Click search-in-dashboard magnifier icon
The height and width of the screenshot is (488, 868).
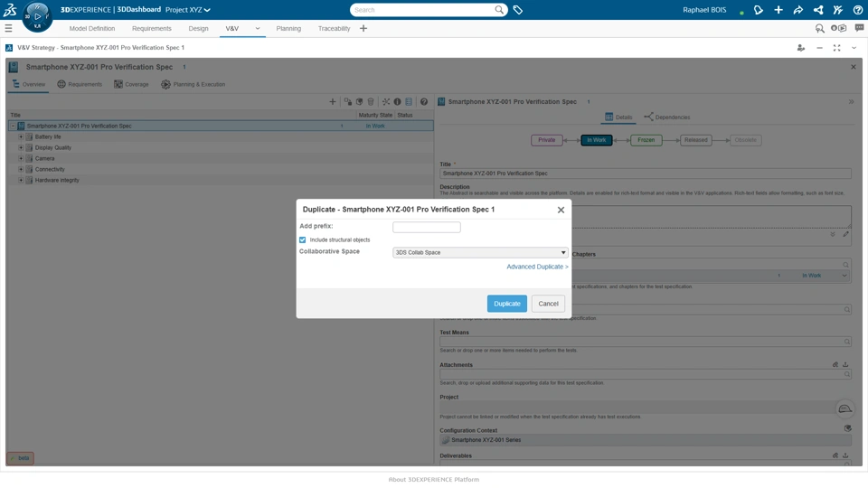(820, 28)
